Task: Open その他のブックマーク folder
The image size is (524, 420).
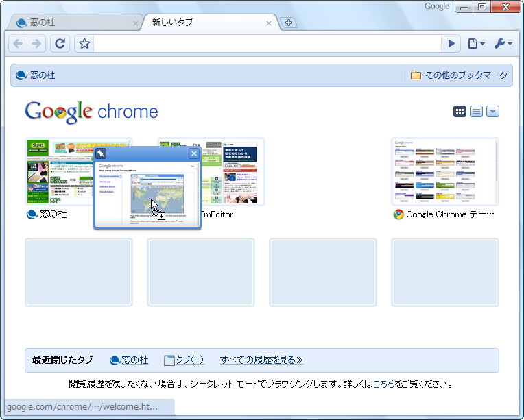Action: click(459, 75)
